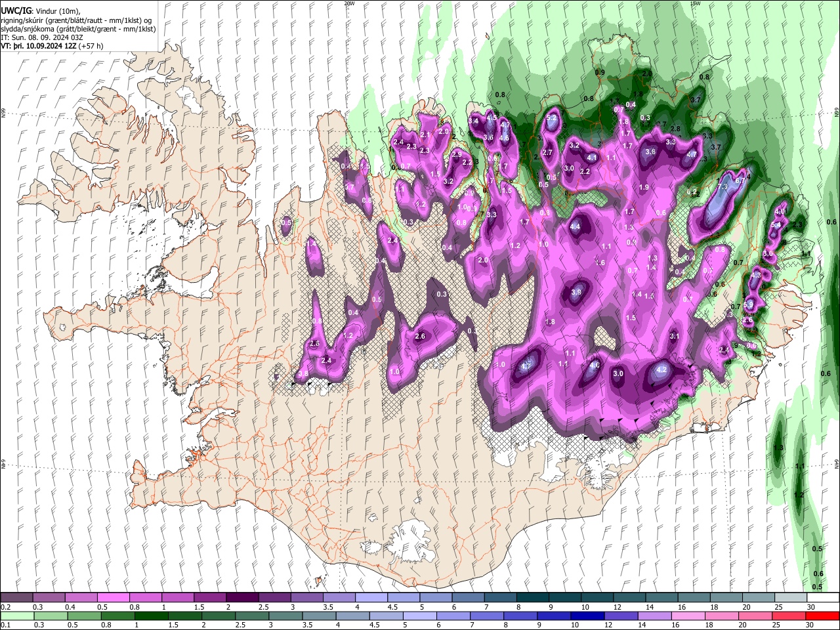Click the dusky purple 0.2 swatch in the upper legend row
Image resolution: width=840 pixels, height=630 pixels.
tap(16, 598)
